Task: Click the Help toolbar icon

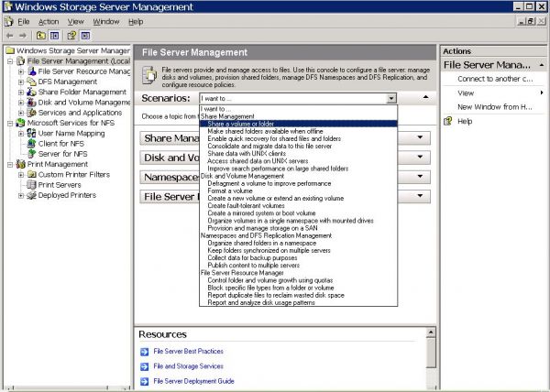Action: coord(71,36)
